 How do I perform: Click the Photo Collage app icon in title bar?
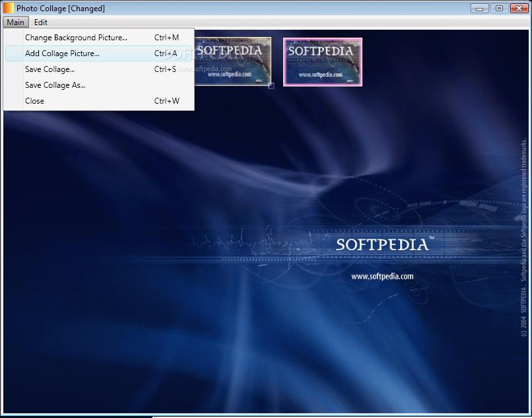click(8, 8)
